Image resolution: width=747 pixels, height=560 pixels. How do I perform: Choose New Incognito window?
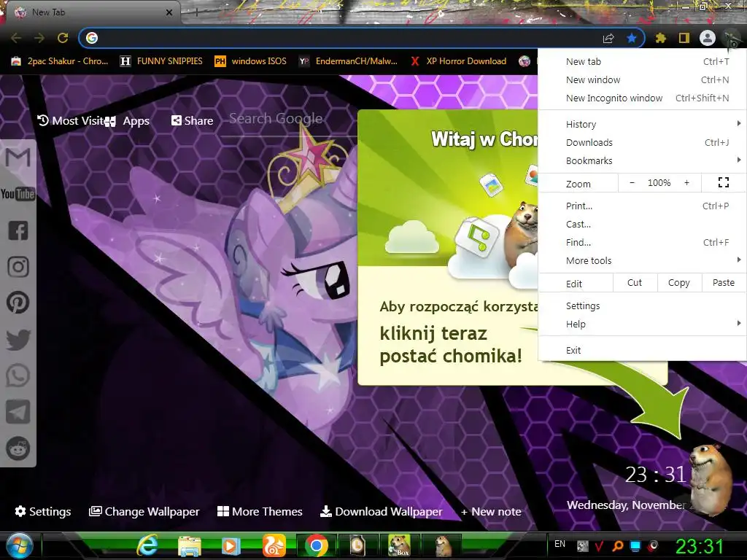coord(642,98)
